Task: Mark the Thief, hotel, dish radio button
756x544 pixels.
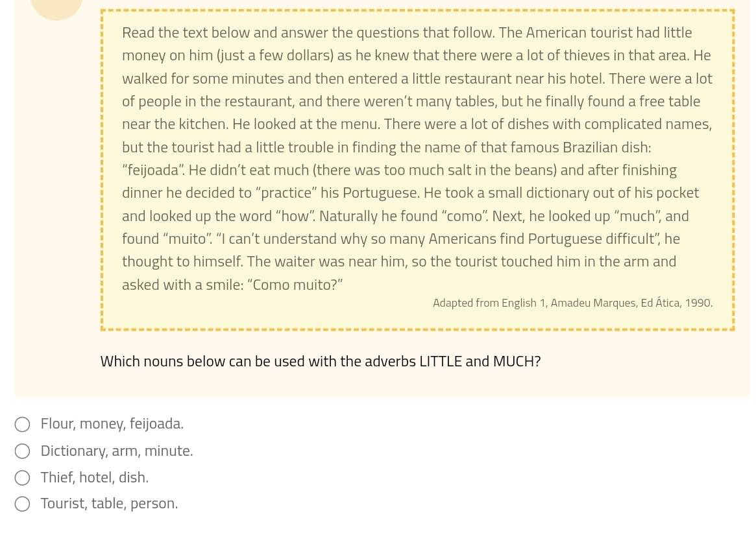Action: click(x=22, y=478)
